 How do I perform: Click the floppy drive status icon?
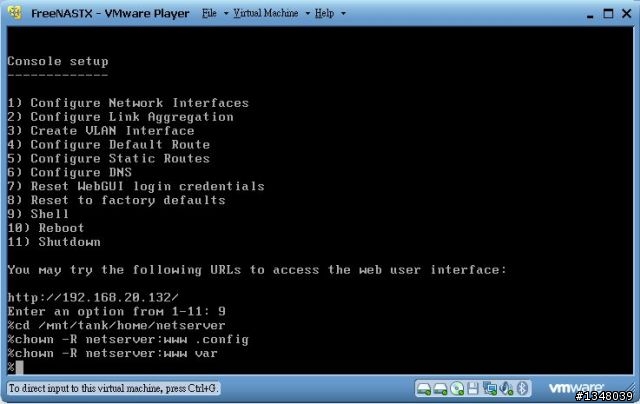(x=473, y=388)
